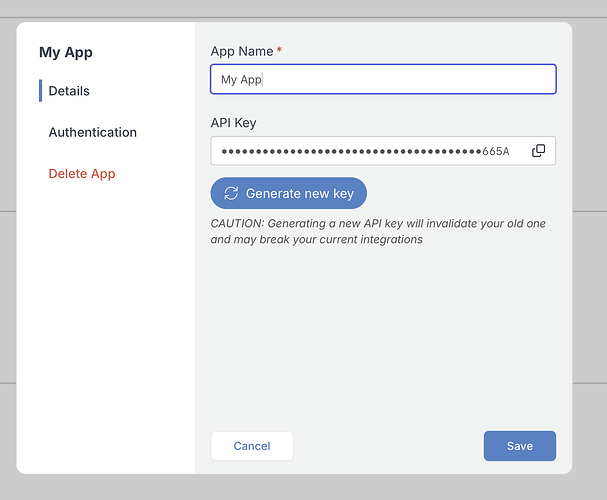Click the My App heading in the sidebar

click(x=66, y=52)
